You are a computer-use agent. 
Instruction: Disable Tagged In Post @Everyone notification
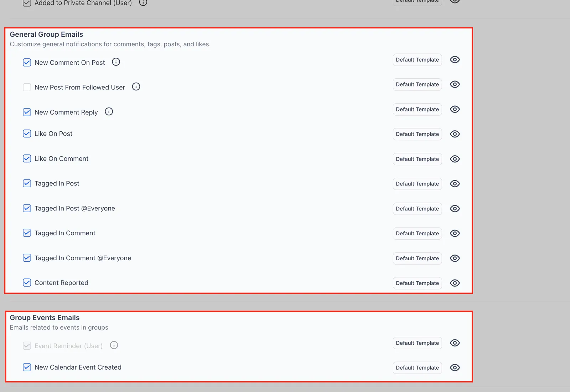(x=27, y=208)
